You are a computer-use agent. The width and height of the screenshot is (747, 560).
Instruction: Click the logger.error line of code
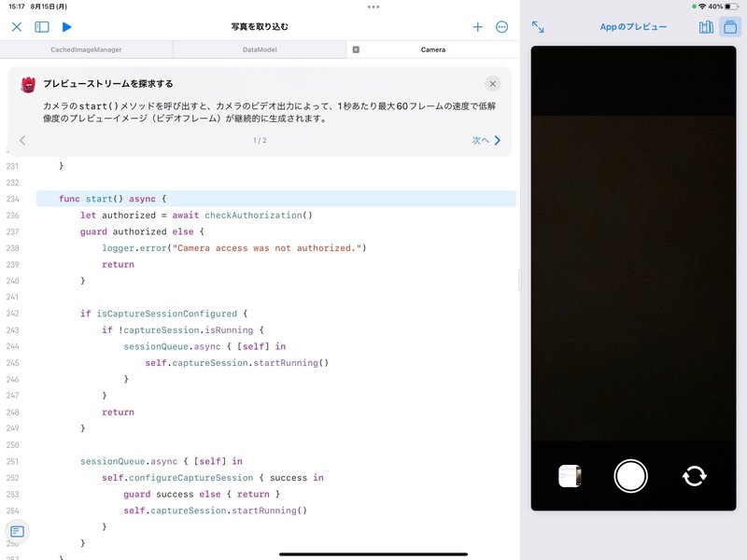[234, 248]
